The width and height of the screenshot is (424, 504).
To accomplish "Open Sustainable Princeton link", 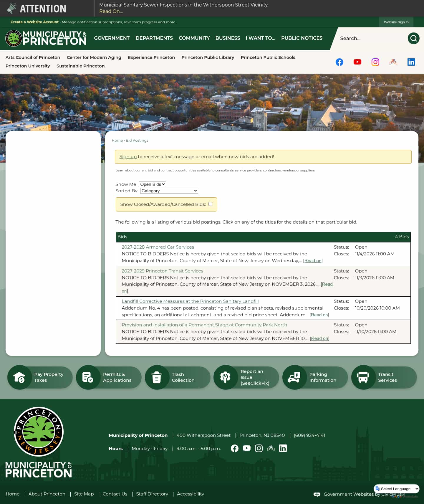I will pyautogui.click(x=80, y=66).
